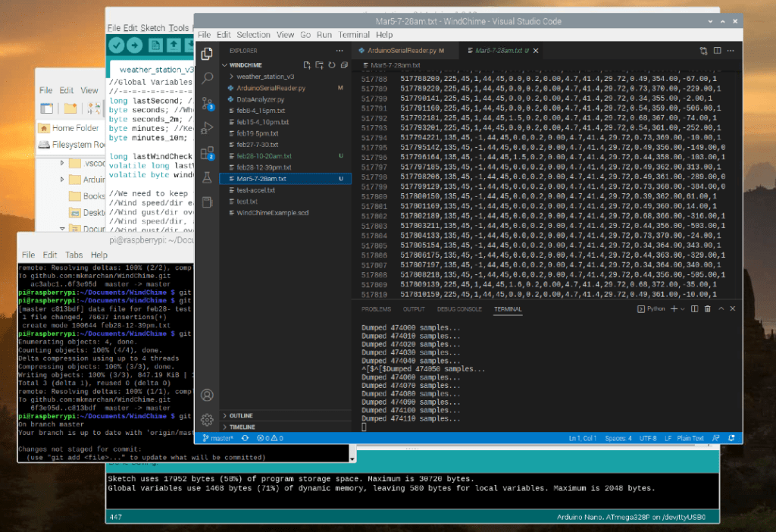Viewport: 776px width, 532px height.
Task: Open DataAnalyzer.py in the explorer
Action: 260,99
